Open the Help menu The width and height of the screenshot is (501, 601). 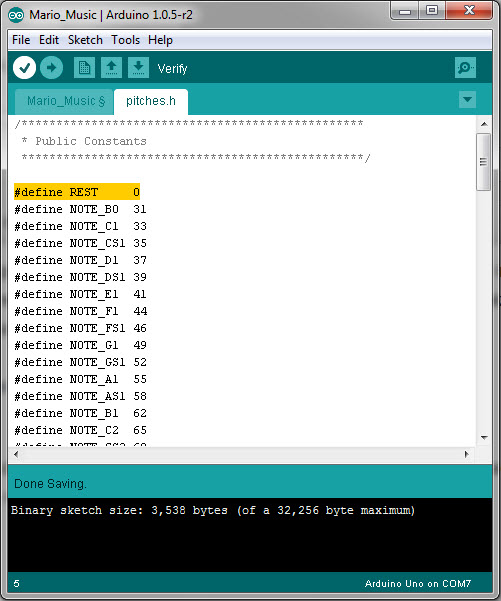pos(160,40)
